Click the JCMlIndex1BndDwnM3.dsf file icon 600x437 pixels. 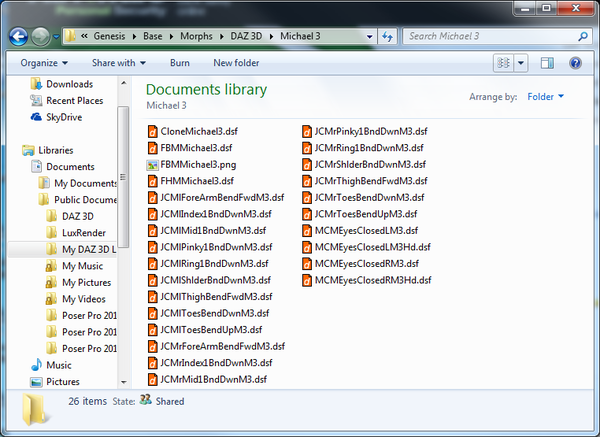(x=152, y=214)
